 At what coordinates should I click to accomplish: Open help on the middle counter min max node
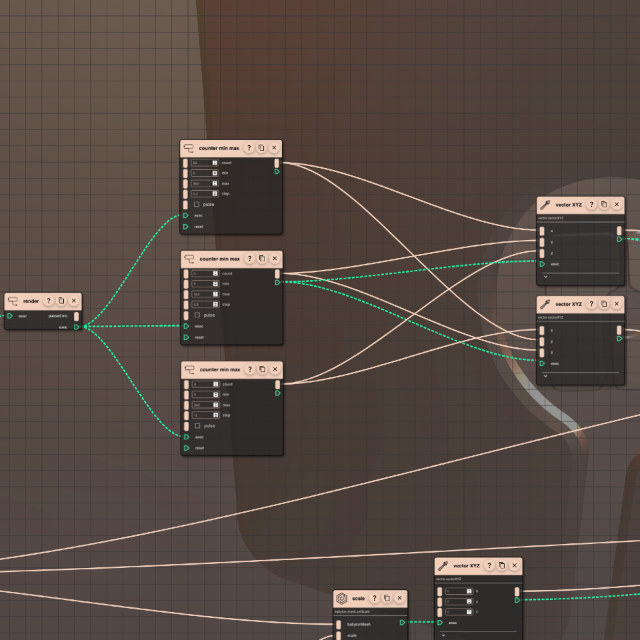250,258
